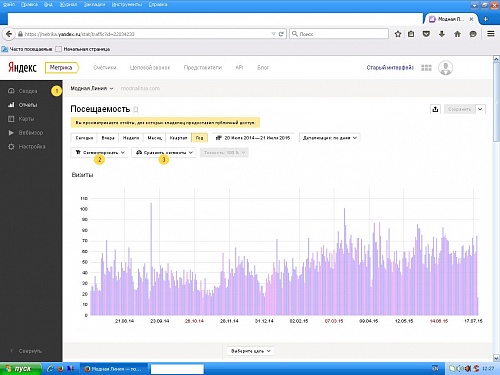Select the Сегодня period tab
500x375 pixels.
pos(84,138)
